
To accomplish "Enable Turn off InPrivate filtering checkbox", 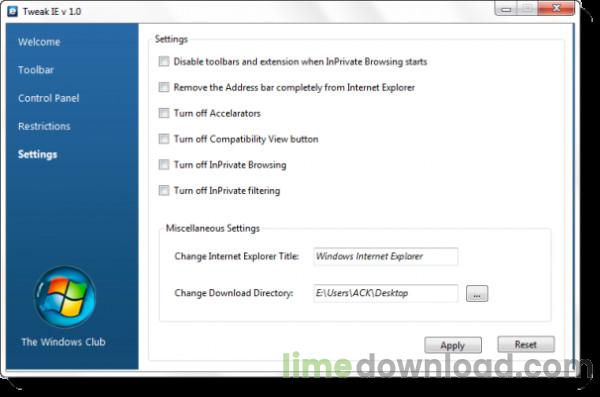I will pos(164,190).
